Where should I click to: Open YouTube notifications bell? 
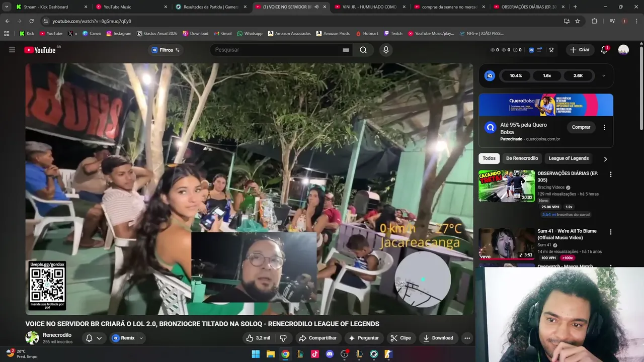click(x=604, y=50)
